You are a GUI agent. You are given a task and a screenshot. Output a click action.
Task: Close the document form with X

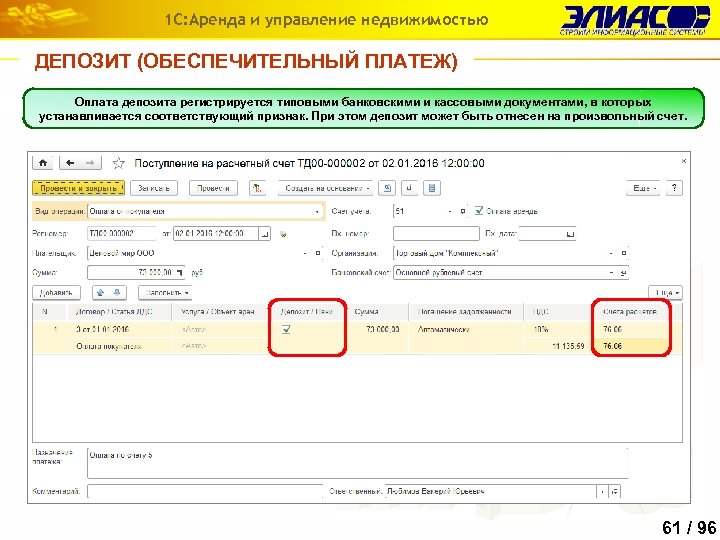(684, 161)
